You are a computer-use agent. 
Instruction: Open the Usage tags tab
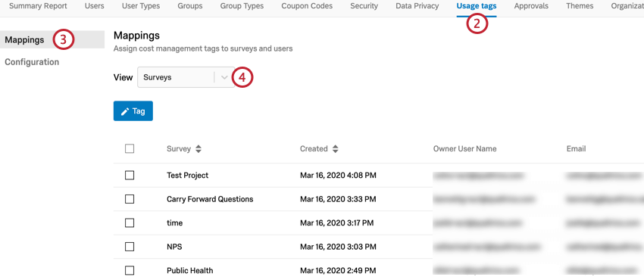tap(476, 6)
